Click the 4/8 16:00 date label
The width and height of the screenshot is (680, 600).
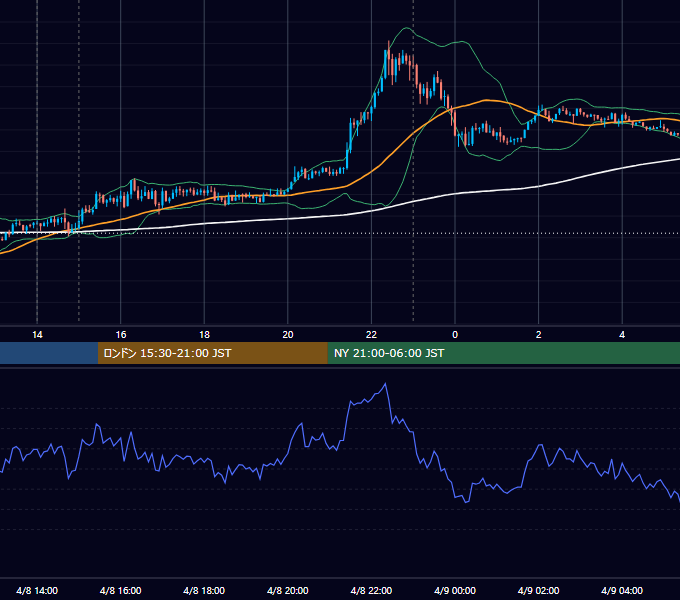(x=121, y=590)
